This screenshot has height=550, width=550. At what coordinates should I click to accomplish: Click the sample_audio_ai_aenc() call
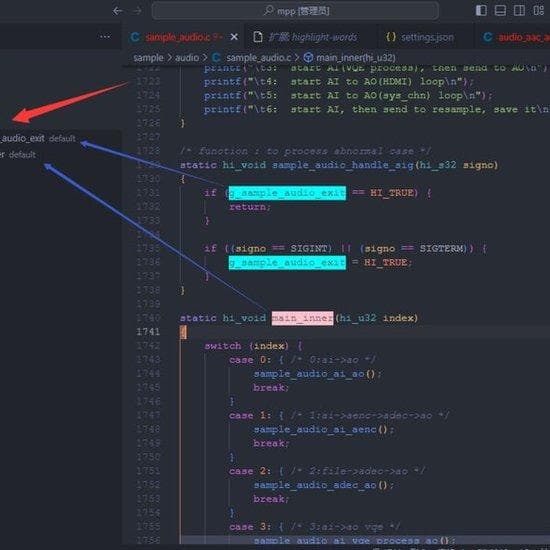point(321,429)
